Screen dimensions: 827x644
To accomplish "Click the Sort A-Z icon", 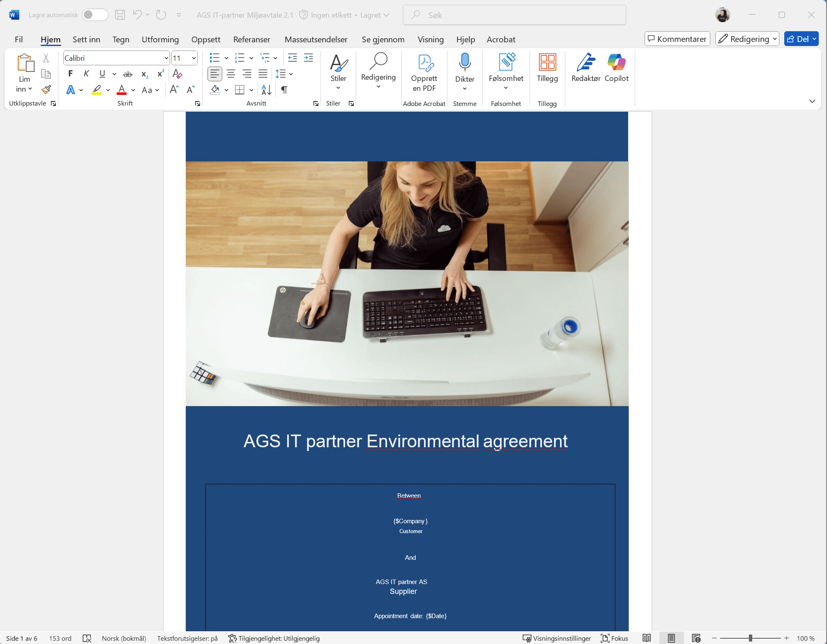I will [x=266, y=90].
